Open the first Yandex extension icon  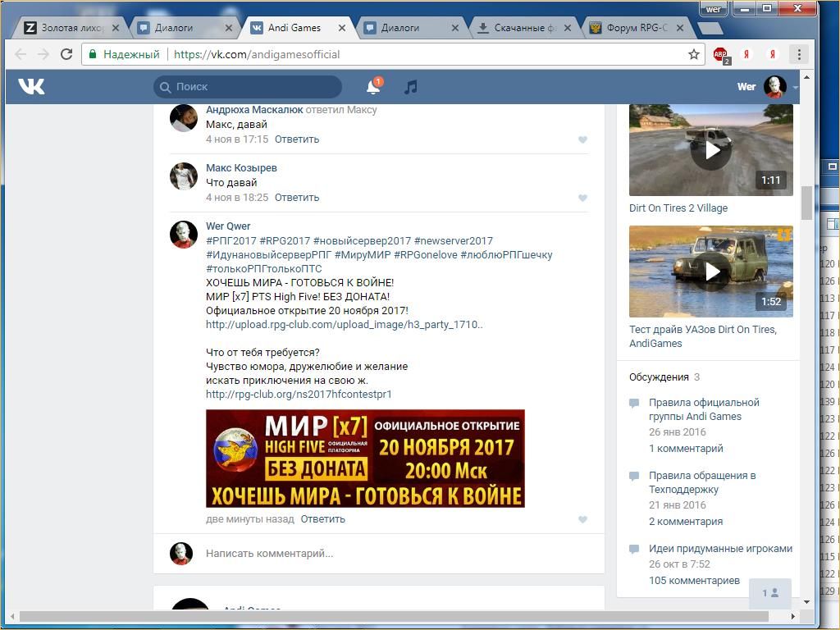[746, 54]
